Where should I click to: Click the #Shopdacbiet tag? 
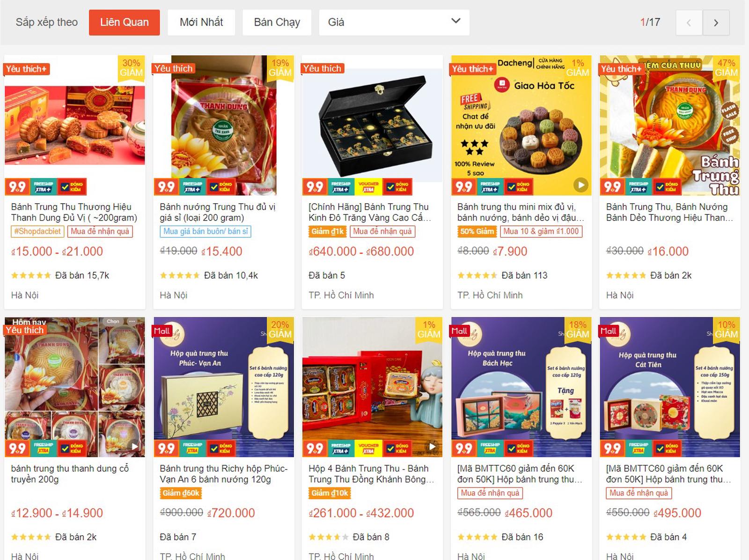tap(37, 231)
